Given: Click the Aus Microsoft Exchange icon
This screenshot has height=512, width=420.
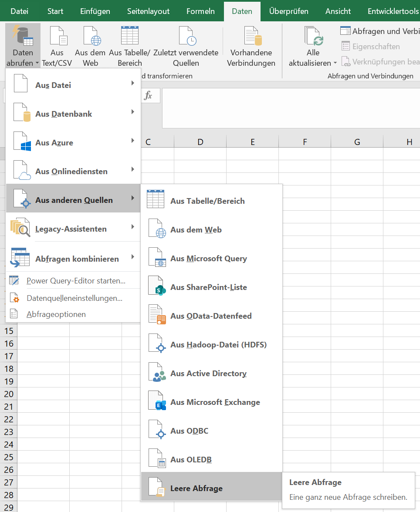Looking at the screenshot, I should 157,401.
